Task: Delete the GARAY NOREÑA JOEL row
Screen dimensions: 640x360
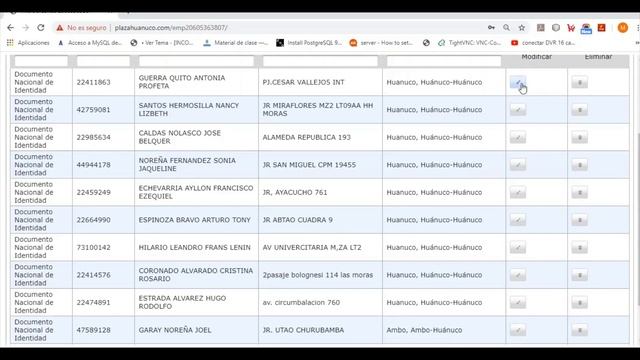Action: point(579,330)
